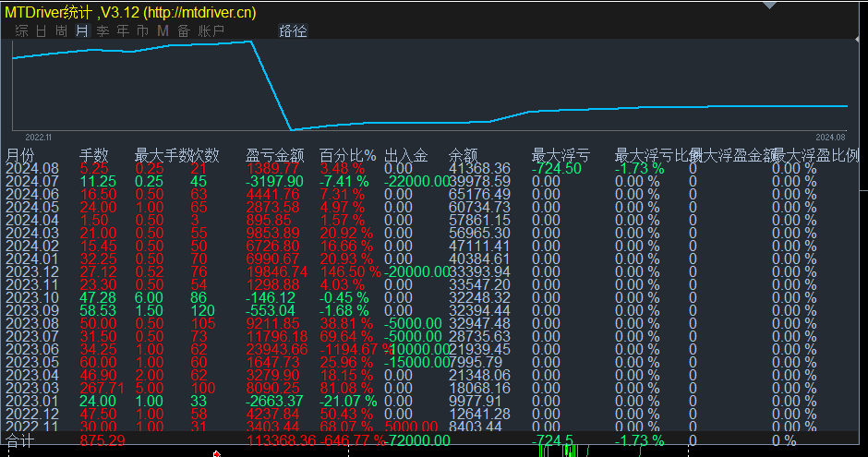The image size is (868, 457).
Task: Click the 2023.12 month row label
Action: pyautogui.click(x=32, y=272)
